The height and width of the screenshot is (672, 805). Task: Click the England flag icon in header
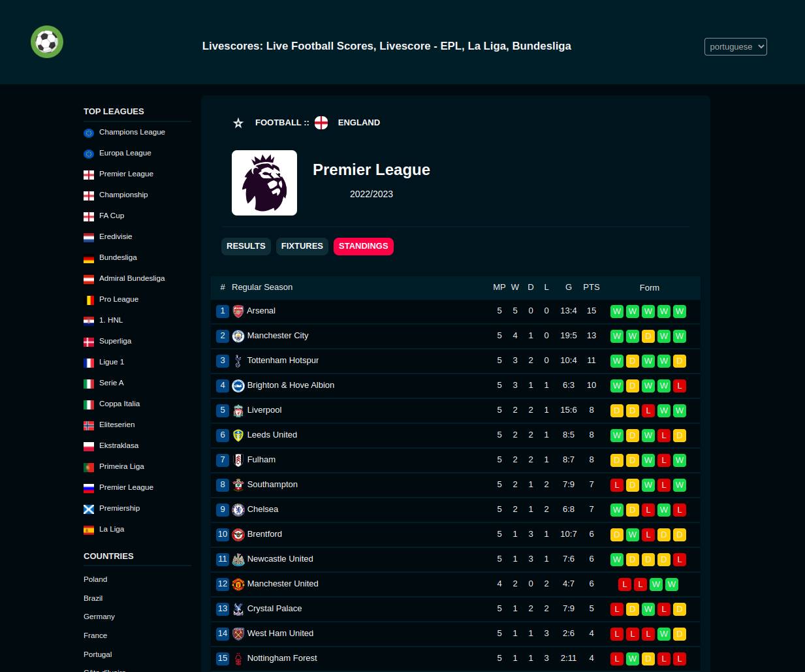click(x=321, y=123)
